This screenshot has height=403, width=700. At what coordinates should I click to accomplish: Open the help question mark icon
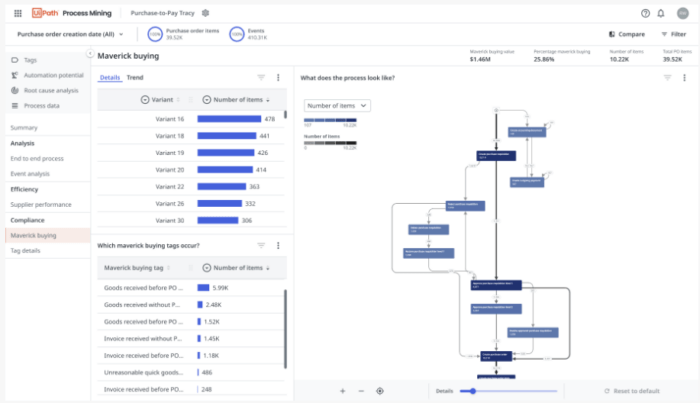click(x=645, y=13)
